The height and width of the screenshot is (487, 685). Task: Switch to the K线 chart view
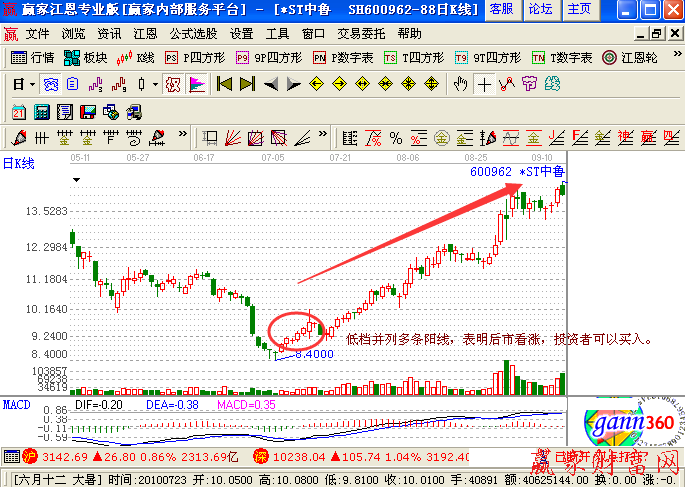[x=137, y=57]
